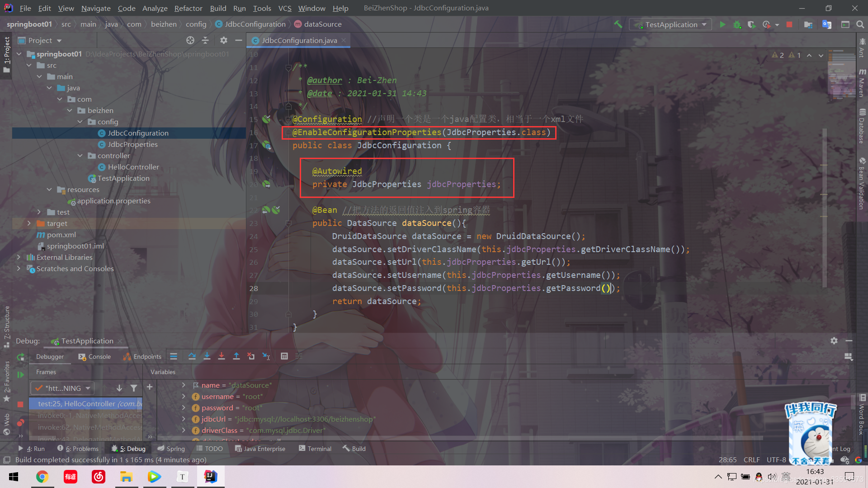Open Debug panel settings gear
The height and width of the screenshot is (488, 868).
(x=834, y=341)
